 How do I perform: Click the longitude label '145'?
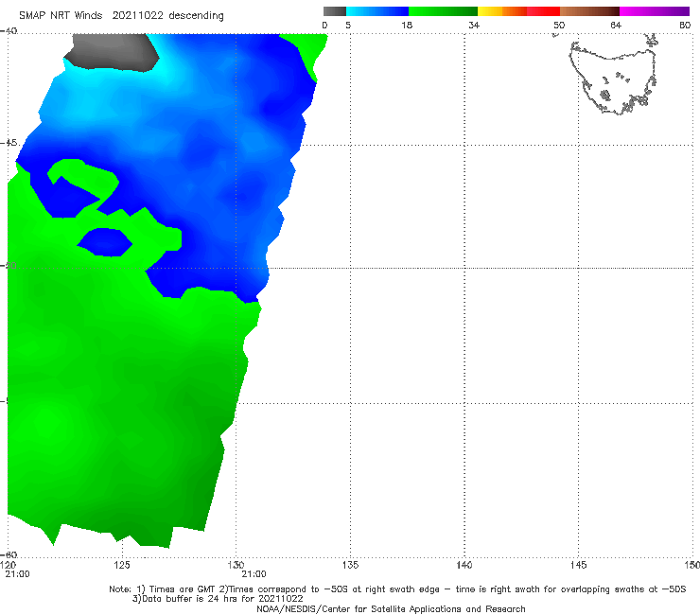click(579, 565)
